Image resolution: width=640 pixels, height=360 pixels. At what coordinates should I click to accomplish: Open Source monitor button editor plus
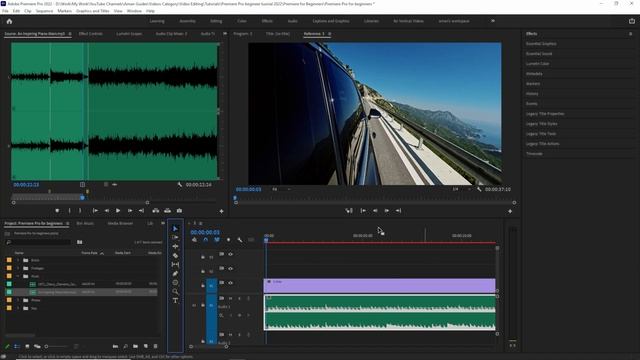222,211
